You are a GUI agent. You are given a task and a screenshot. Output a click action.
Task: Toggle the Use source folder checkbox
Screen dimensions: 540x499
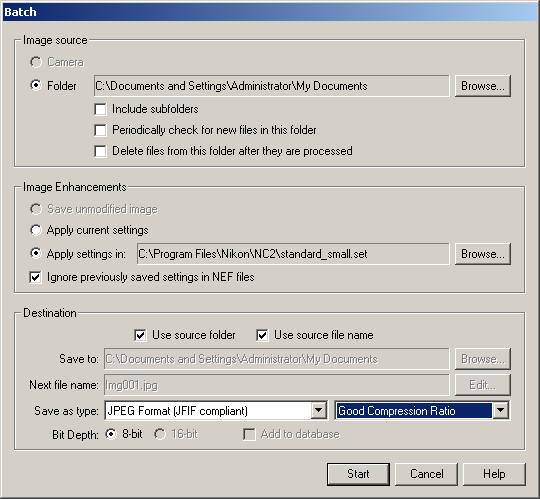pos(140,335)
